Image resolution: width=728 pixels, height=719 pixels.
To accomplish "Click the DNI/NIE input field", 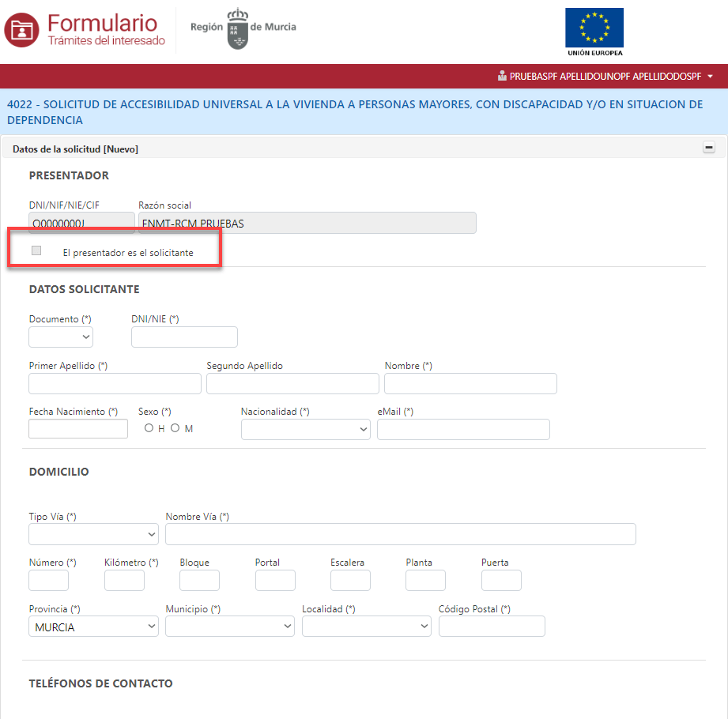I will [x=184, y=337].
